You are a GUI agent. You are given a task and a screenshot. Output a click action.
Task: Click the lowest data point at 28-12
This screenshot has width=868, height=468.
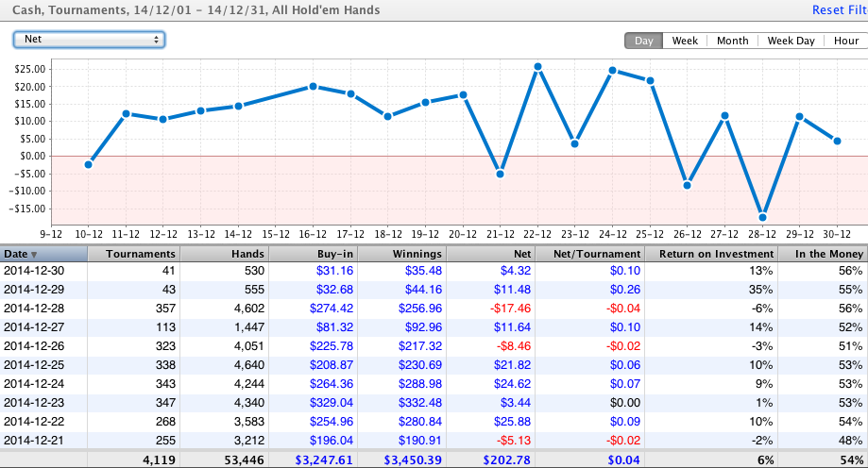[x=762, y=217]
